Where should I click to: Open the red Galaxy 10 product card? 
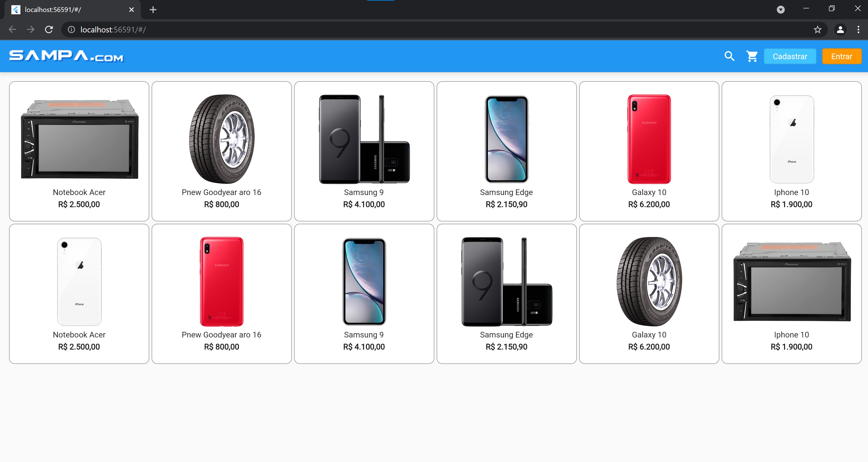click(649, 151)
